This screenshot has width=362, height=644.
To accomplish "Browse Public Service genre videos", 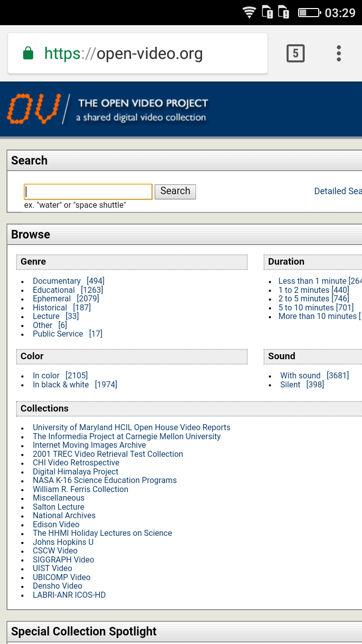I will pyautogui.click(x=58, y=334).
